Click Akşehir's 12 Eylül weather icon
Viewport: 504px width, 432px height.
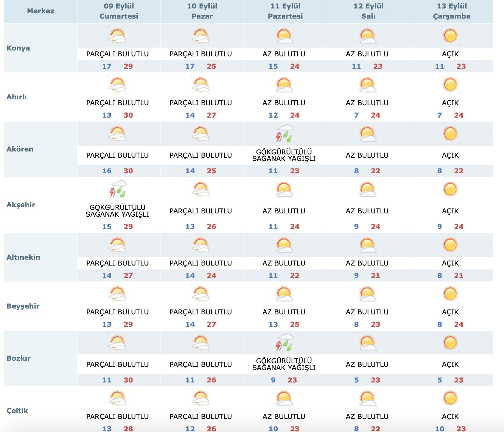point(368,190)
